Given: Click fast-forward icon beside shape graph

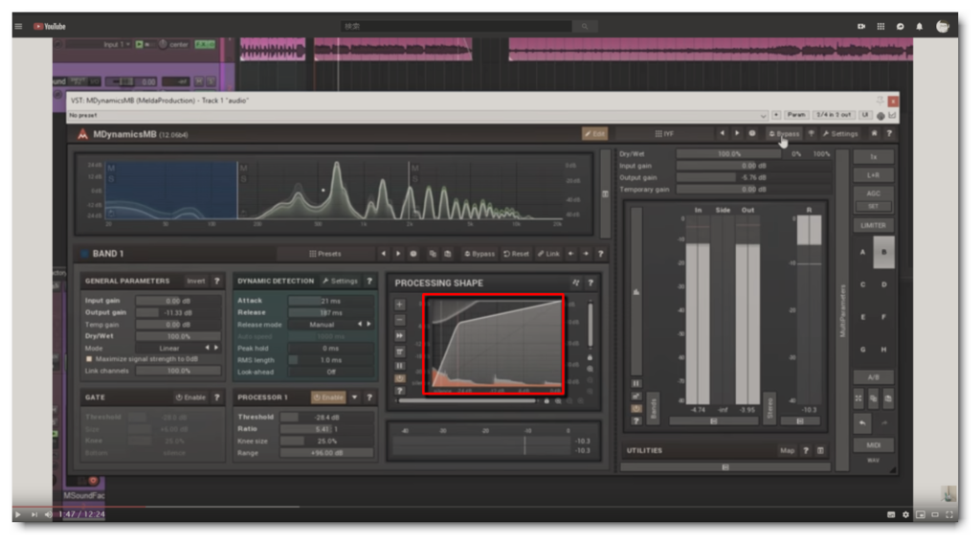Looking at the screenshot, I should coord(400,336).
